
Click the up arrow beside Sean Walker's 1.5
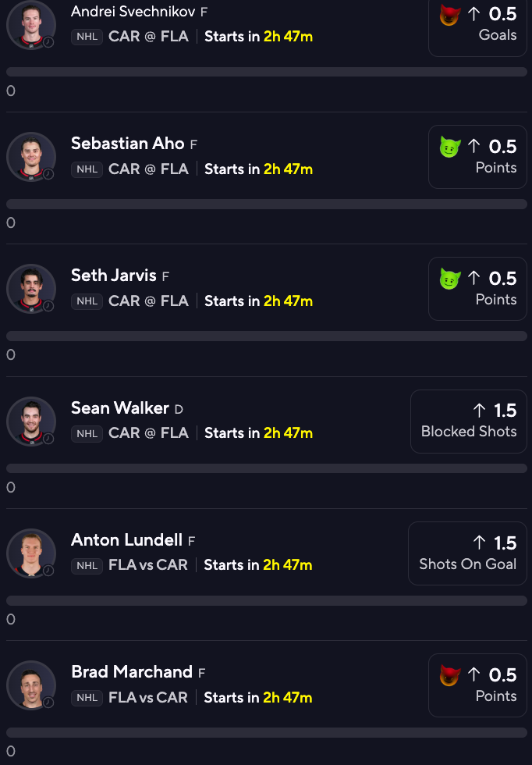(x=479, y=411)
